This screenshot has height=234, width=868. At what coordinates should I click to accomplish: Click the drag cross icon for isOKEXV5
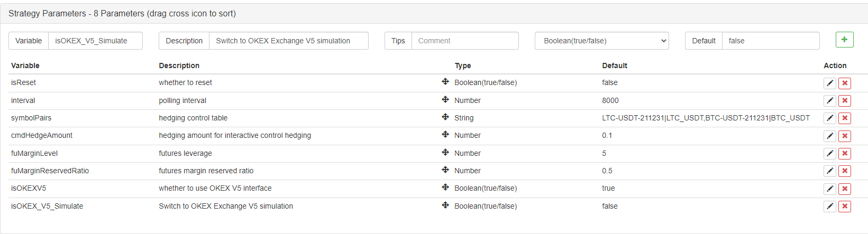tap(445, 187)
